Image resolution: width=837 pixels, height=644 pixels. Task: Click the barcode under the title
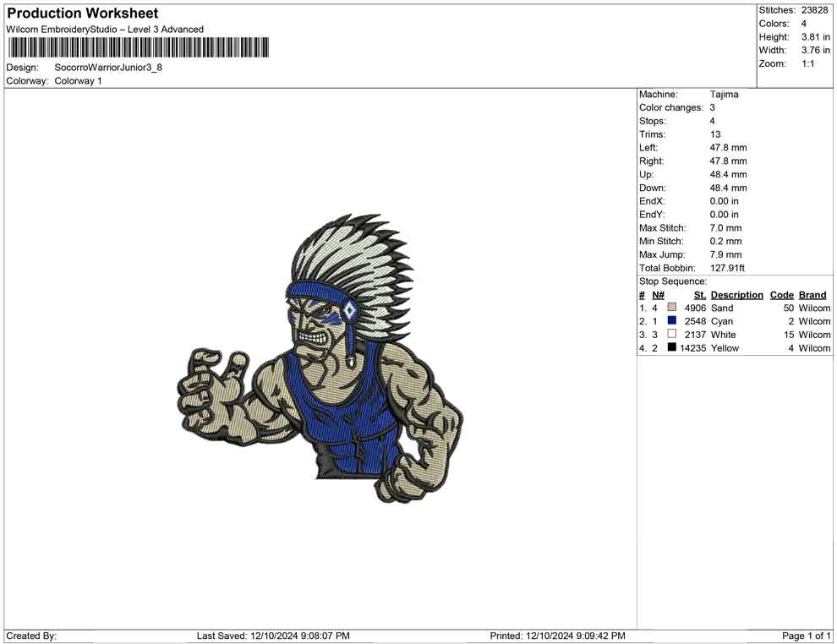[138, 47]
